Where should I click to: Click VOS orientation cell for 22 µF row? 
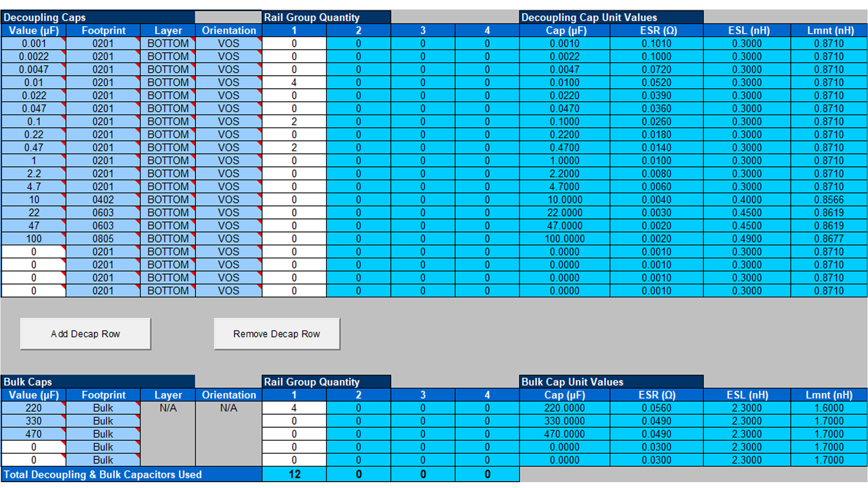(228, 213)
